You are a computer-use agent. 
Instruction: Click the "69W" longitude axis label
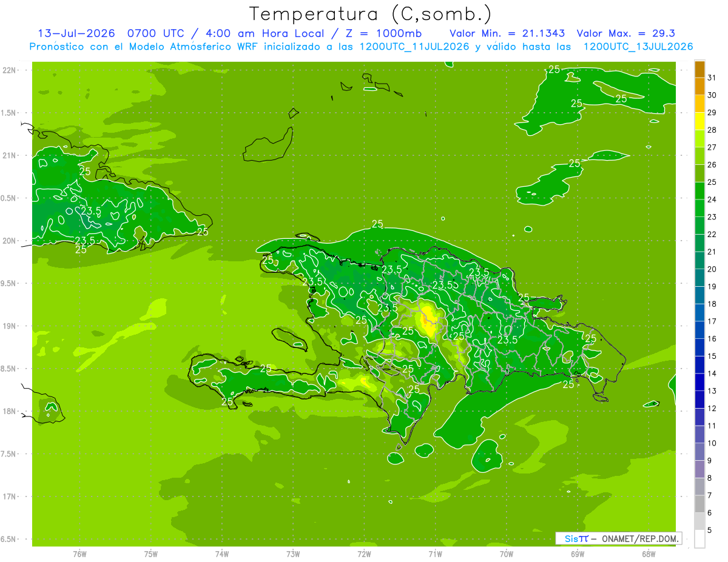[x=578, y=554]
